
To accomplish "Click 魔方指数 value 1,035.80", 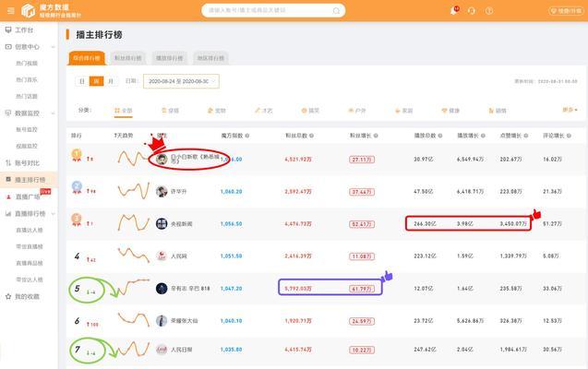I will pyautogui.click(x=232, y=350).
